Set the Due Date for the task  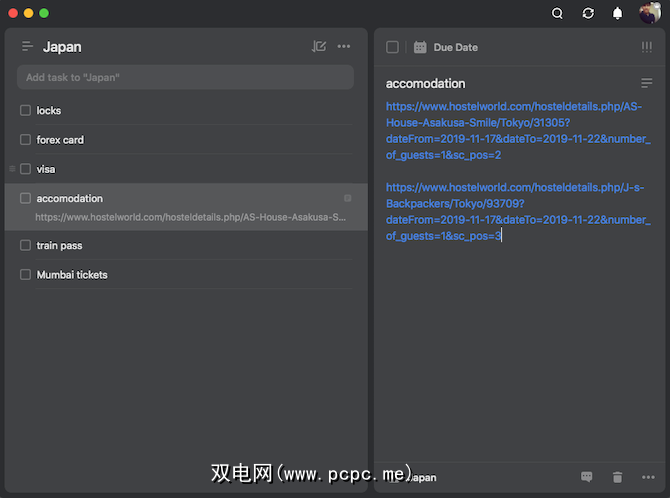(447, 47)
